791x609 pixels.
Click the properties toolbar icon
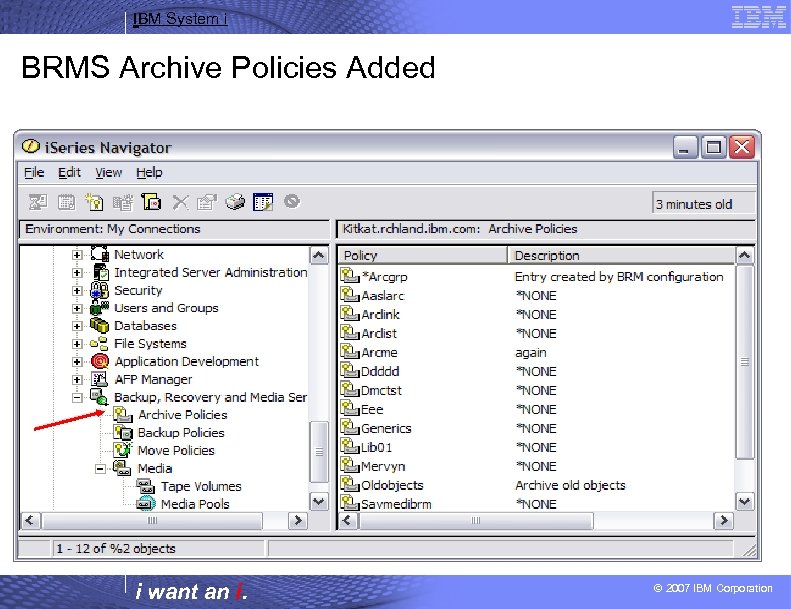coord(207,202)
